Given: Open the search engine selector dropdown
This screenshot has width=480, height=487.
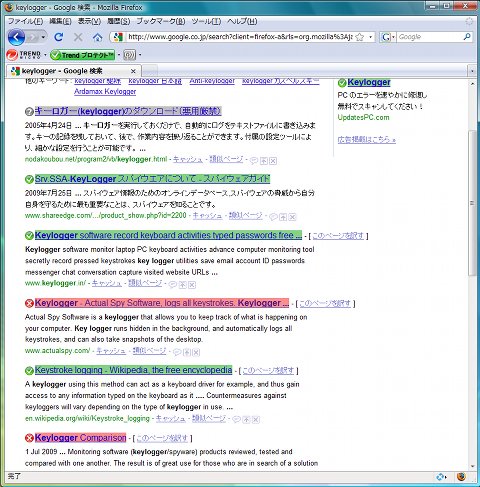Looking at the screenshot, I should 388,37.
